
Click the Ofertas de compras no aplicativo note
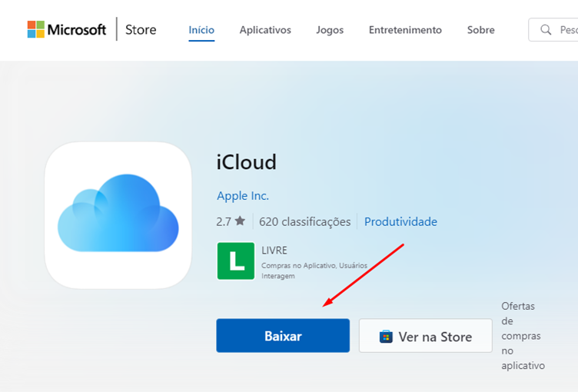pos(523,336)
